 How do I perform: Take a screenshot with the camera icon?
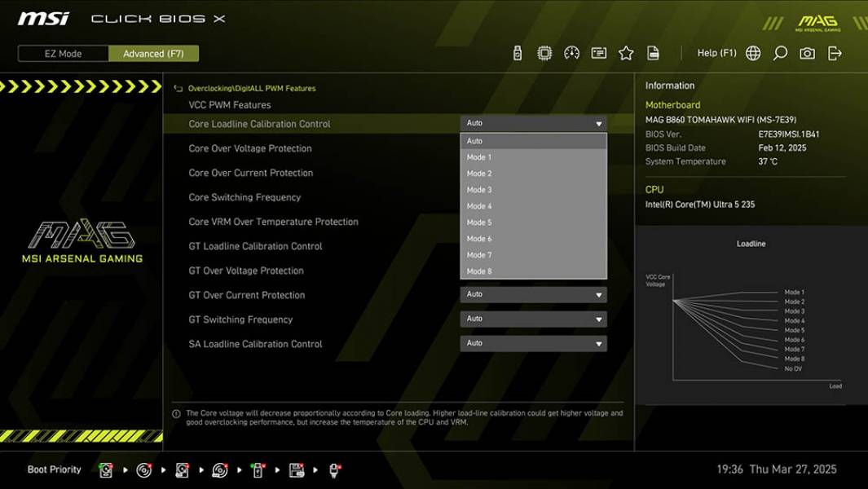[x=807, y=53]
